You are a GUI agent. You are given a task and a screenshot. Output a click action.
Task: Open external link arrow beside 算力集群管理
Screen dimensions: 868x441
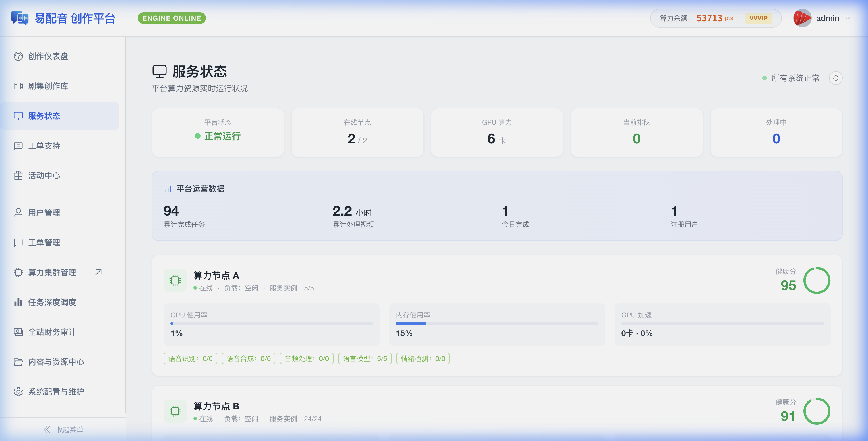click(x=98, y=272)
